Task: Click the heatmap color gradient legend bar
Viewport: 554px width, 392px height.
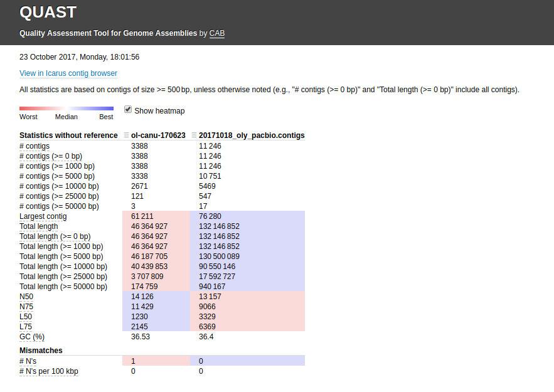Action: click(66, 109)
